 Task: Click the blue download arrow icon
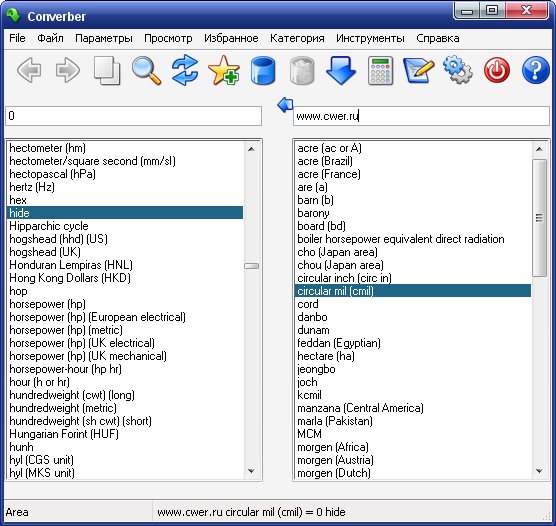coord(341,70)
